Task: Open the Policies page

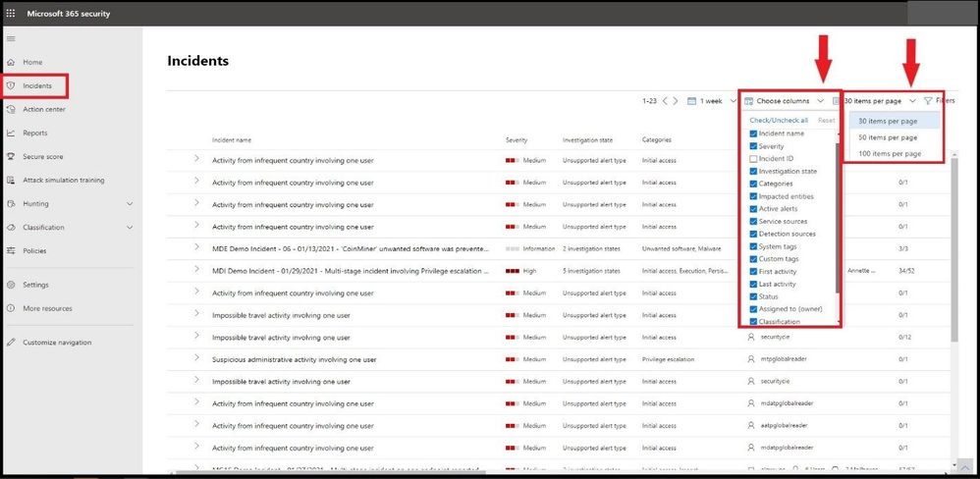Action: coord(34,251)
